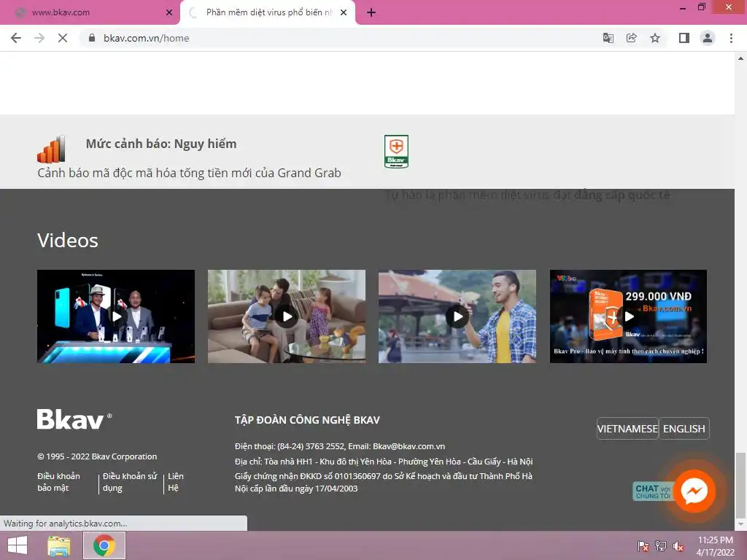Bookmark this page with the star
The height and width of the screenshot is (560, 747).
(655, 38)
